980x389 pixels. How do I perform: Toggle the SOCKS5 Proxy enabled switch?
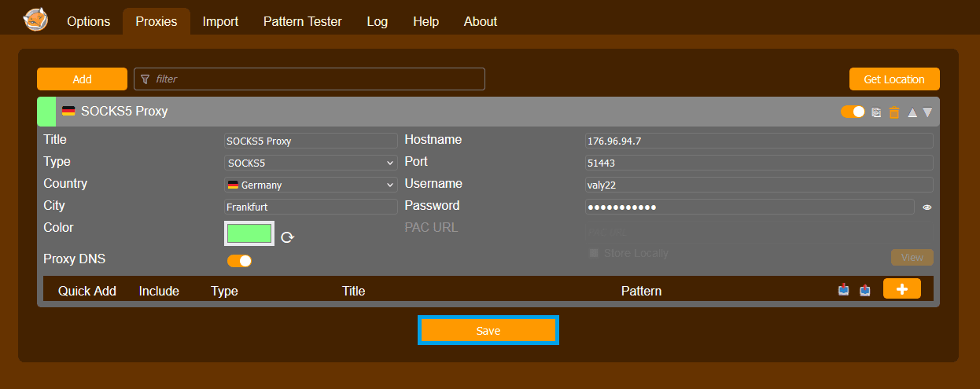click(x=853, y=112)
